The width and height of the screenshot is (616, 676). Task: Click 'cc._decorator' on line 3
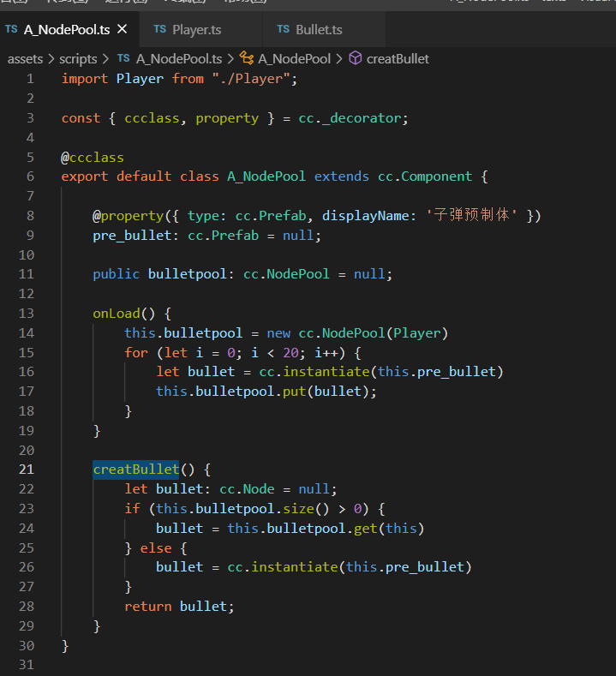click(x=350, y=118)
